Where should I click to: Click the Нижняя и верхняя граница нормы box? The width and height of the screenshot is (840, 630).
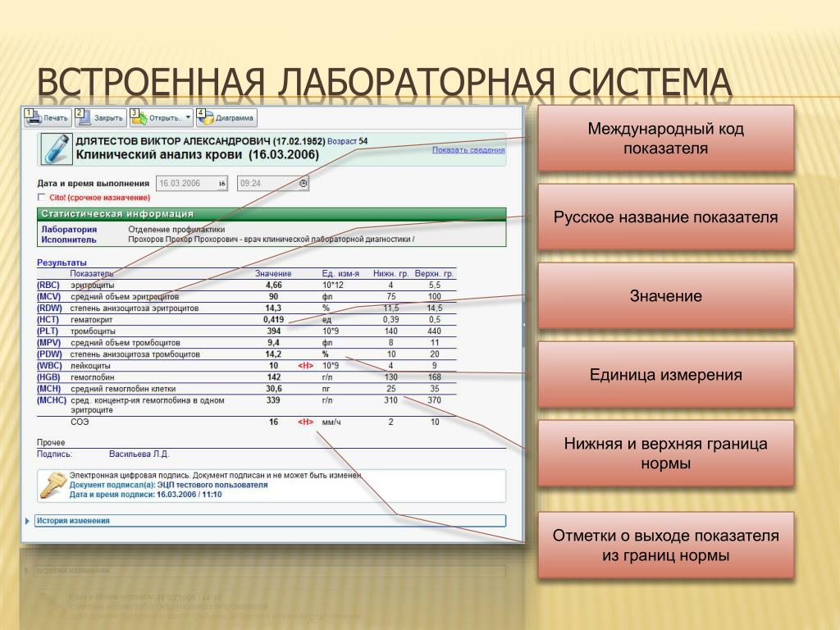[x=666, y=453]
